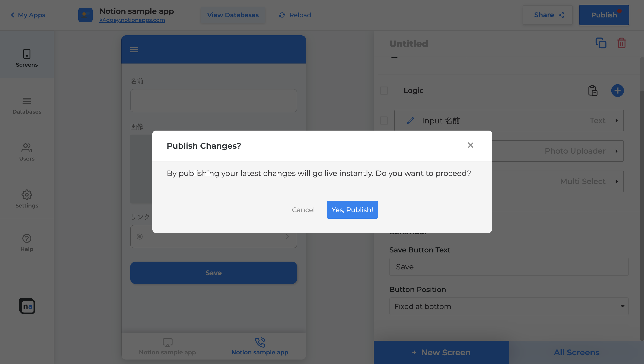Image resolution: width=644 pixels, height=364 pixels.
Task: Click the app logo next to the title
Action: tap(85, 15)
